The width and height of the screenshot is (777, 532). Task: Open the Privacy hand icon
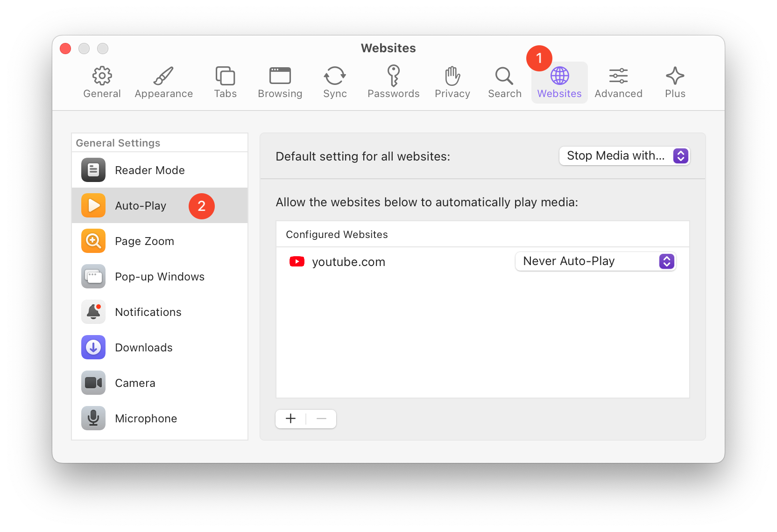[452, 76]
